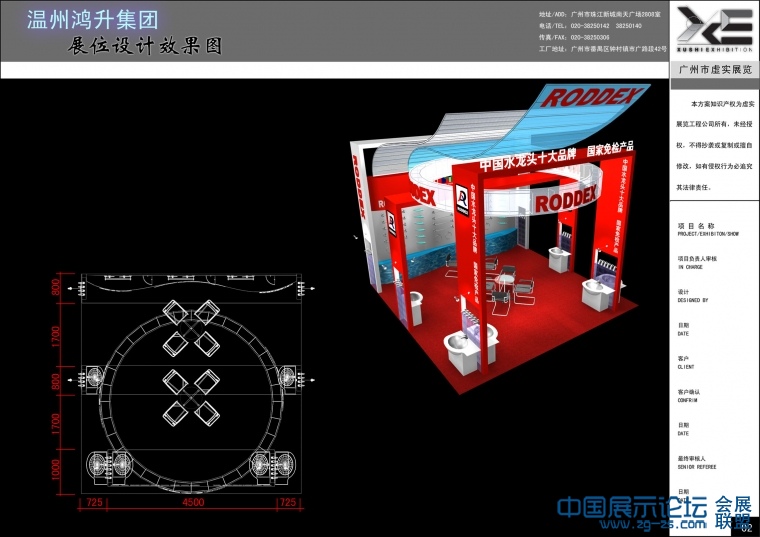Click the 'CONFIRM' field label
This screenshot has height=537, width=760.
(x=687, y=400)
